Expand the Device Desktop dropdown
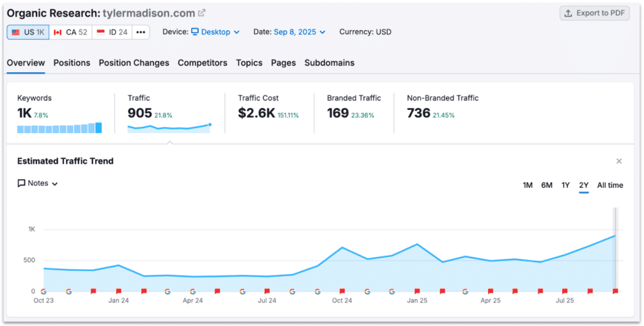644x326 pixels. coord(215,32)
